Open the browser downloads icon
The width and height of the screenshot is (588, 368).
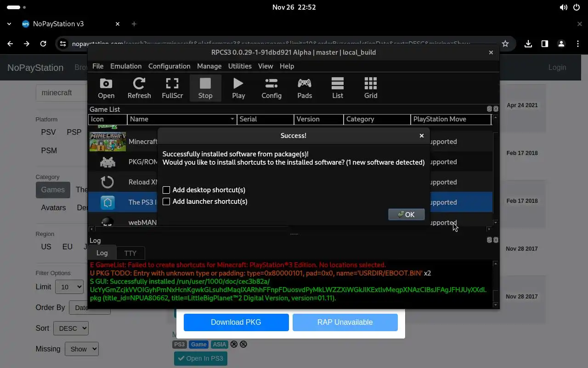pos(528,44)
